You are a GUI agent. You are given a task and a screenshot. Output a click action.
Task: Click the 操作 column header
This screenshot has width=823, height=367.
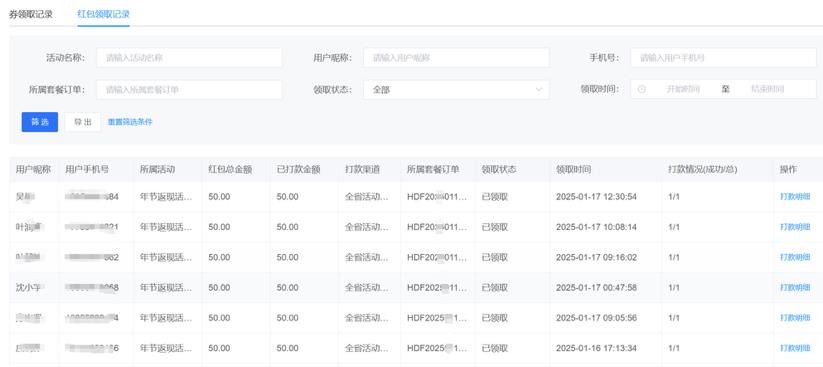click(788, 170)
